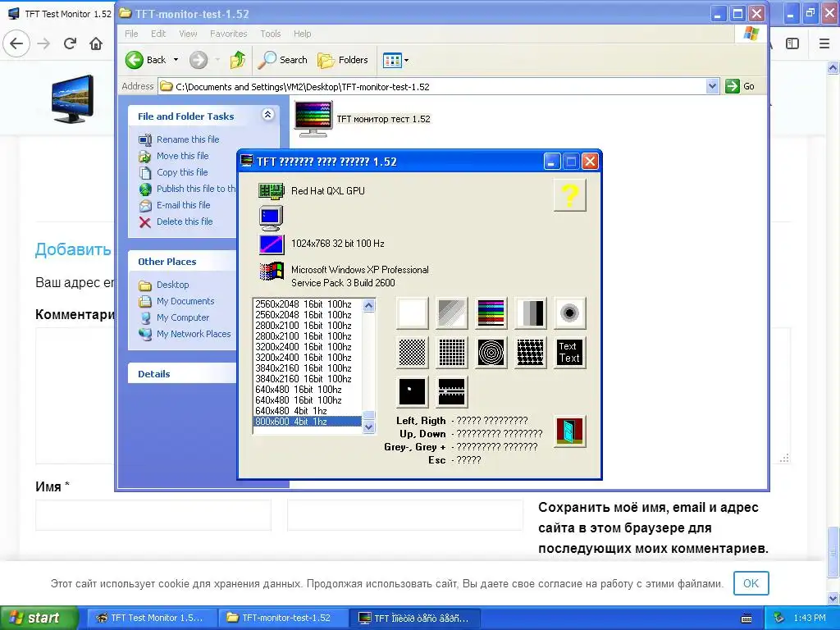The height and width of the screenshot is (630, 840).
Task: Click the Имя name input field
Action: (153, 515)
